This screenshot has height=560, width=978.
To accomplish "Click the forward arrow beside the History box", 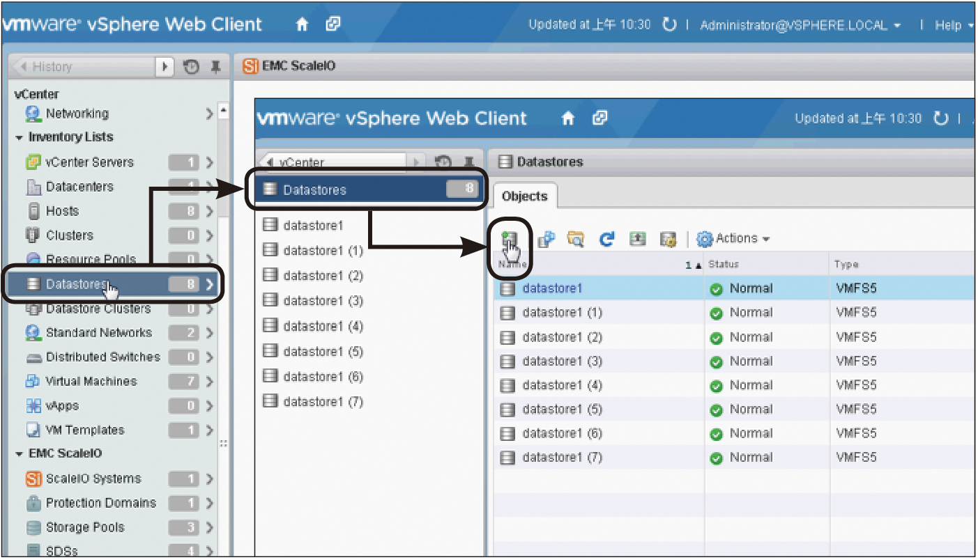I will click(x=165, y=67).
